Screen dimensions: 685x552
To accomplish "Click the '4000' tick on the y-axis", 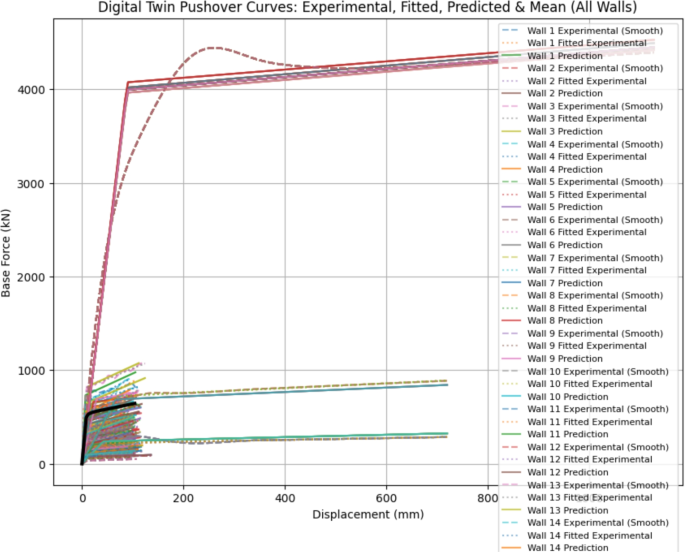I will point(31,90).
